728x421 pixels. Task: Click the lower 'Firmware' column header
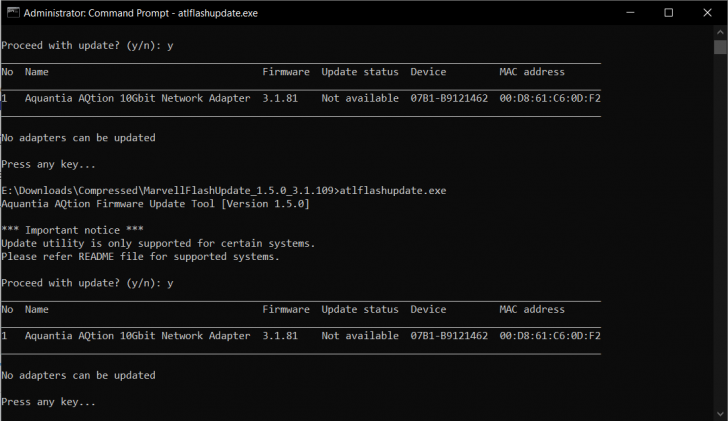pos(286,309)
